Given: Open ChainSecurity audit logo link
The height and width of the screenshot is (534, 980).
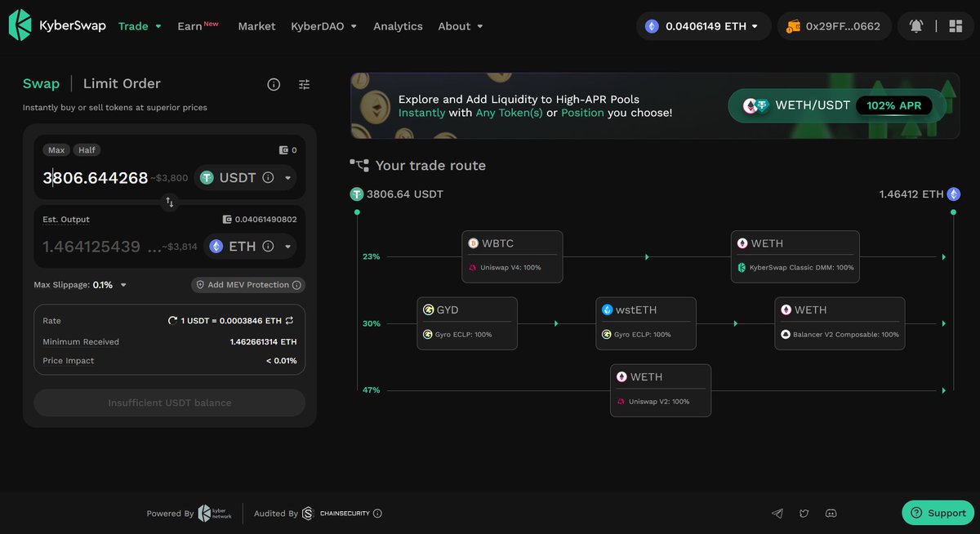Looking at the screenshot, I should tap(336, 514).
